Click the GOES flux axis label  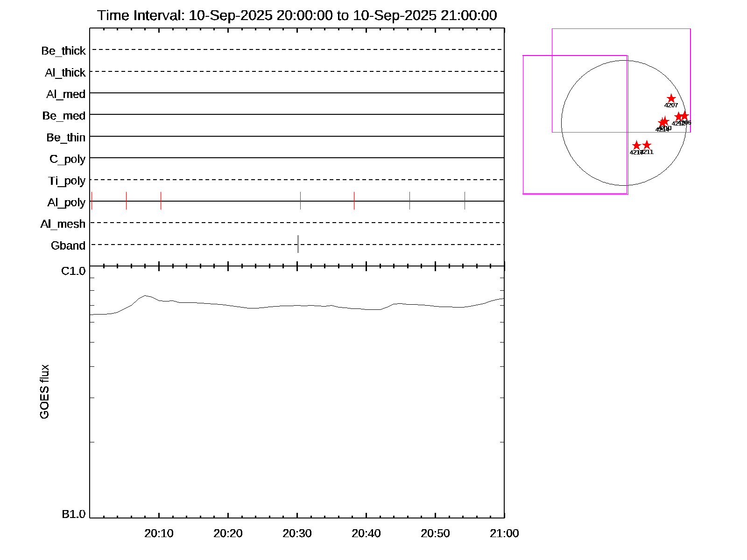44,392
